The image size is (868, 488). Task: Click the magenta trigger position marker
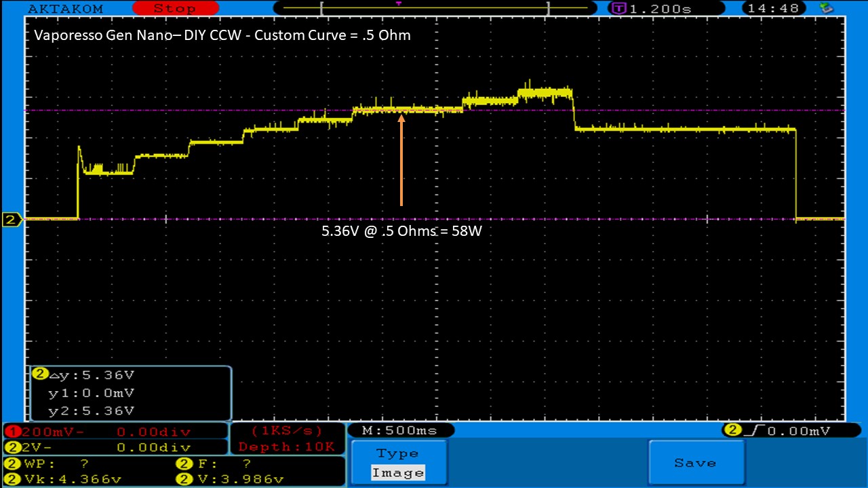coord(399,3)
